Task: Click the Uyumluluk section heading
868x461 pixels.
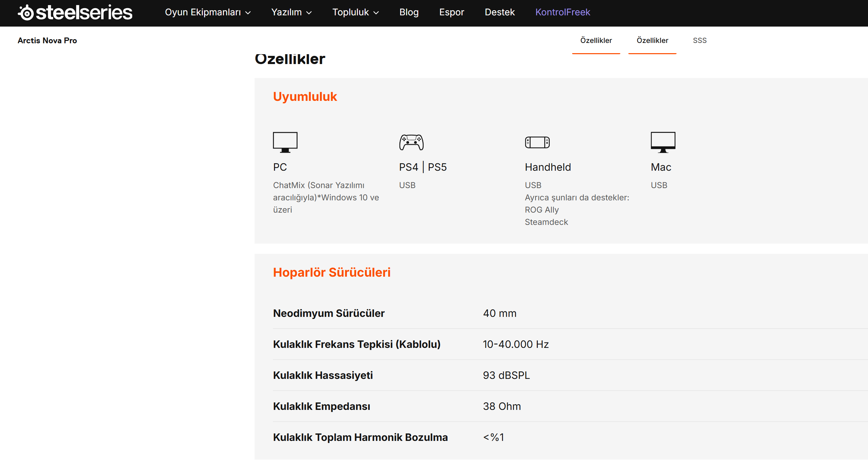Action: [305, 97]
